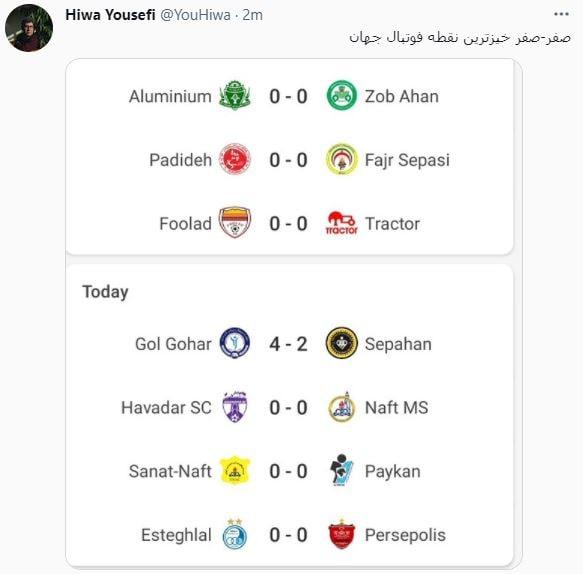Screen dimensions: 583x574
Task: Click the Sanat-Naft yellow badge
Action: point(235,470)
